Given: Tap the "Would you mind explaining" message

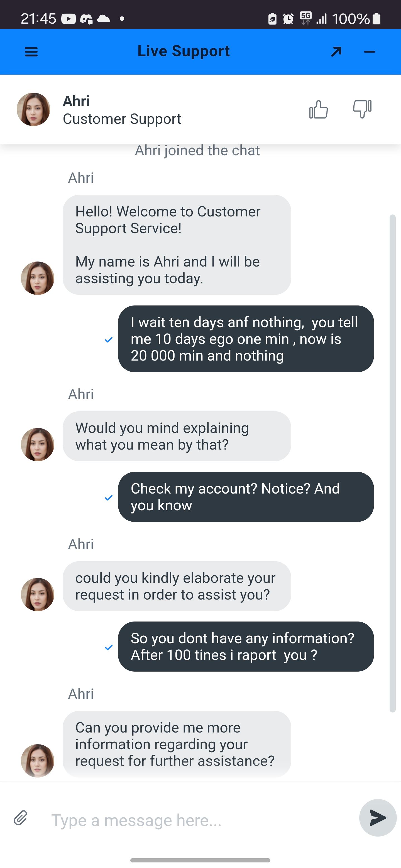Looking at the screenshot, I should click(x=177, y=436).
